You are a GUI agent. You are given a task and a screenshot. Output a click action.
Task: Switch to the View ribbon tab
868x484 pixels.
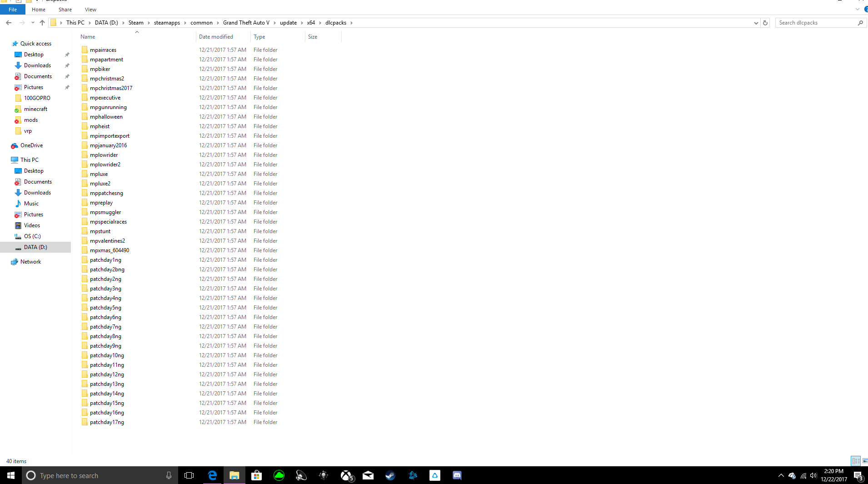click(x=90, y=10)
